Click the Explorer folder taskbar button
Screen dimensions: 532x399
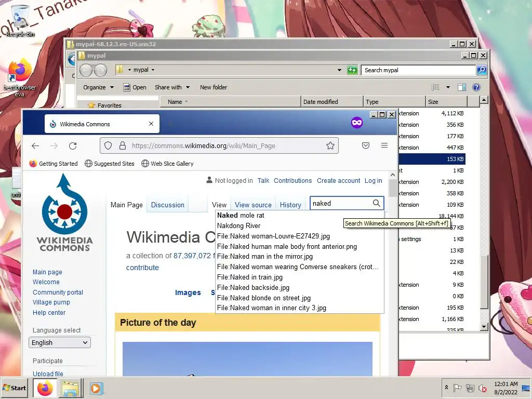point(71,388)
